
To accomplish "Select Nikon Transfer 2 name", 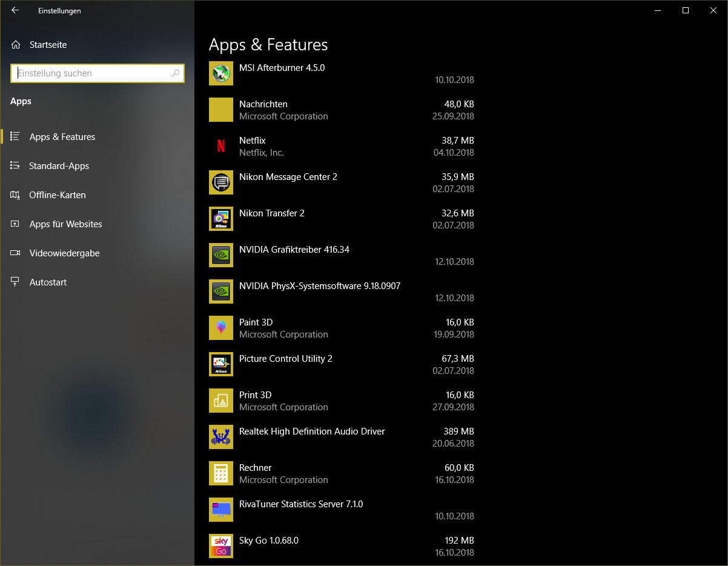I will point(272,213).
